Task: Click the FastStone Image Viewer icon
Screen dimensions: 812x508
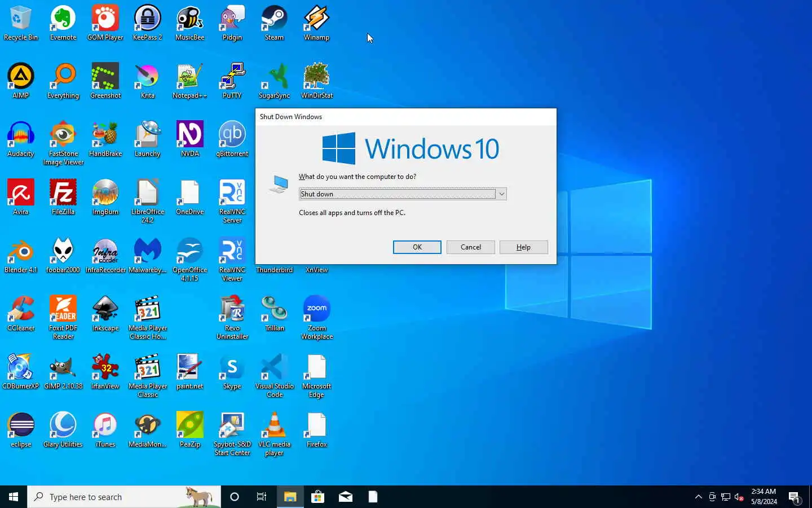Action: 63,143
